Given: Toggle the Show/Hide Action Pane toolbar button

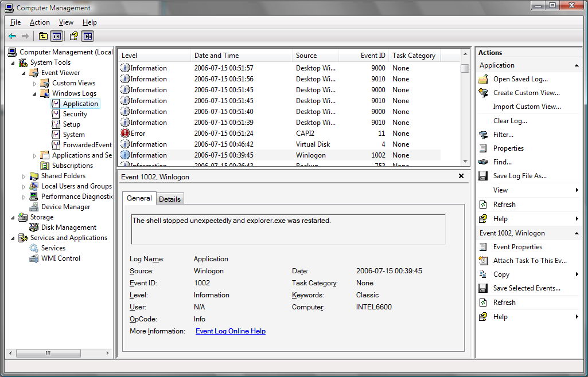Looking at the screenshot, I should (88, 36).
